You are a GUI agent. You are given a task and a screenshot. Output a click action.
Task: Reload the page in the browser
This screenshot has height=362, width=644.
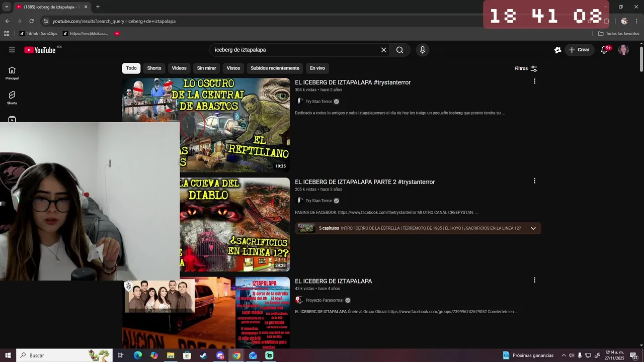pos(31,21)
